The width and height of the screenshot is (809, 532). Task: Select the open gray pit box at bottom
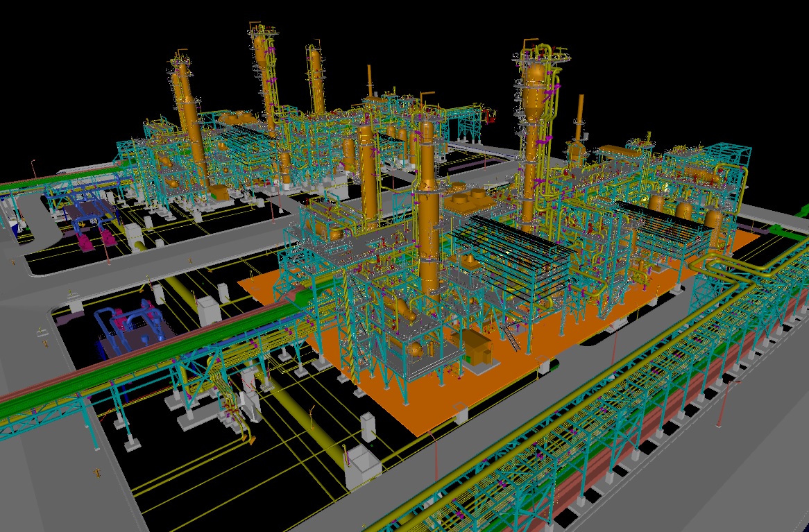point(363,465)
